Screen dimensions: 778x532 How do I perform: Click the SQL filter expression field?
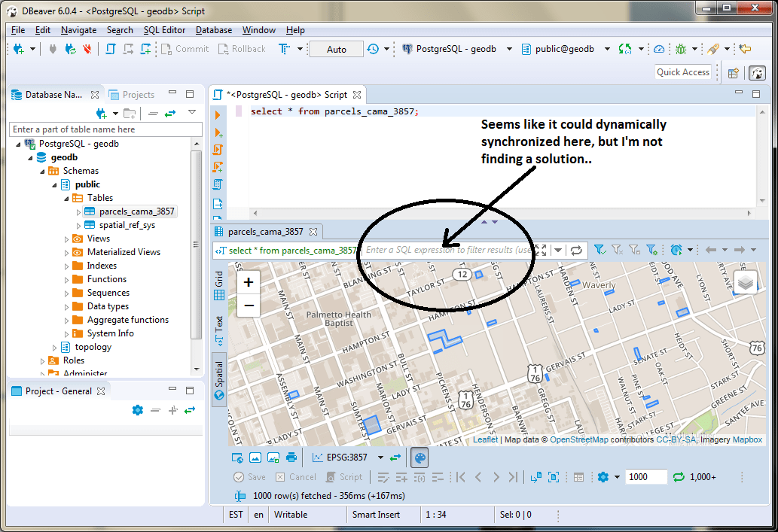449,250
